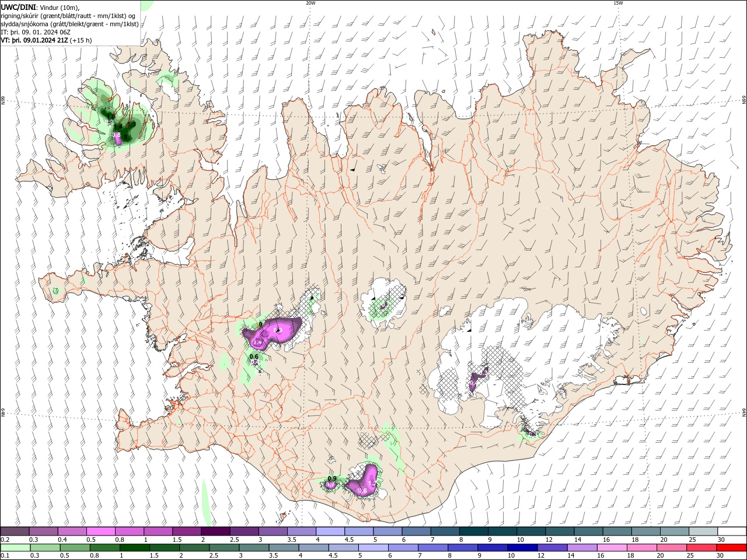Pick the dark green lower swatch between 1 and 1.5
Viewport: 747px width, 560px height.
pyautogui.click(x=134, y=548)
